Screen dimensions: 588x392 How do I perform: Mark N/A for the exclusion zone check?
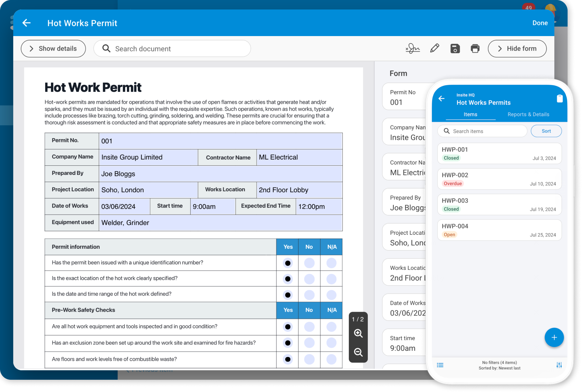[331, 343]
